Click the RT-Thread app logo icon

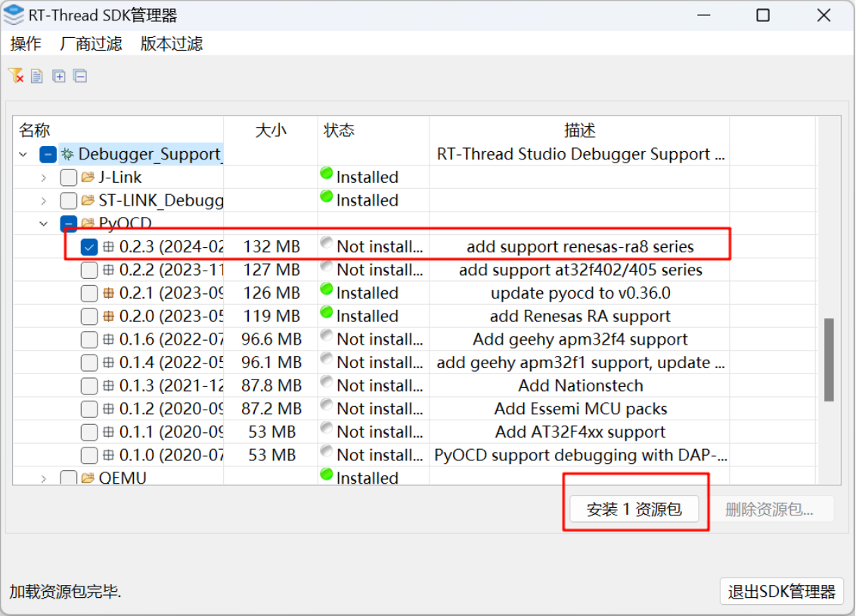[13, 14]
